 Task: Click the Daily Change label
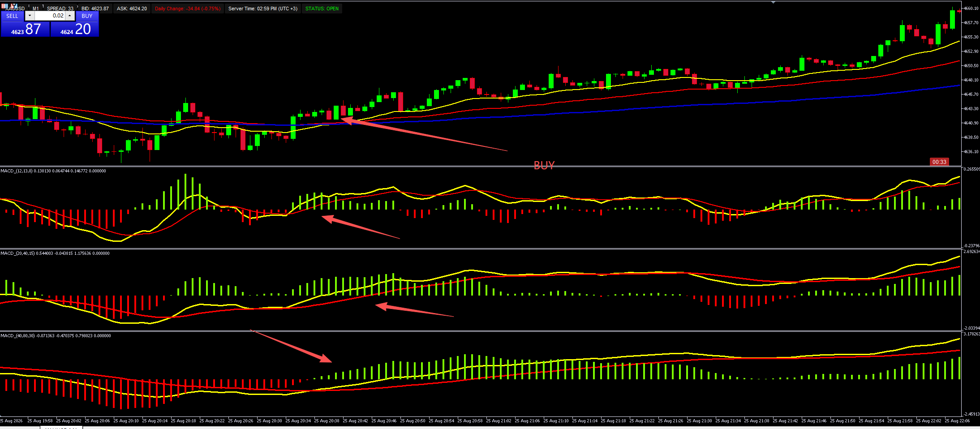pos(188,9)
